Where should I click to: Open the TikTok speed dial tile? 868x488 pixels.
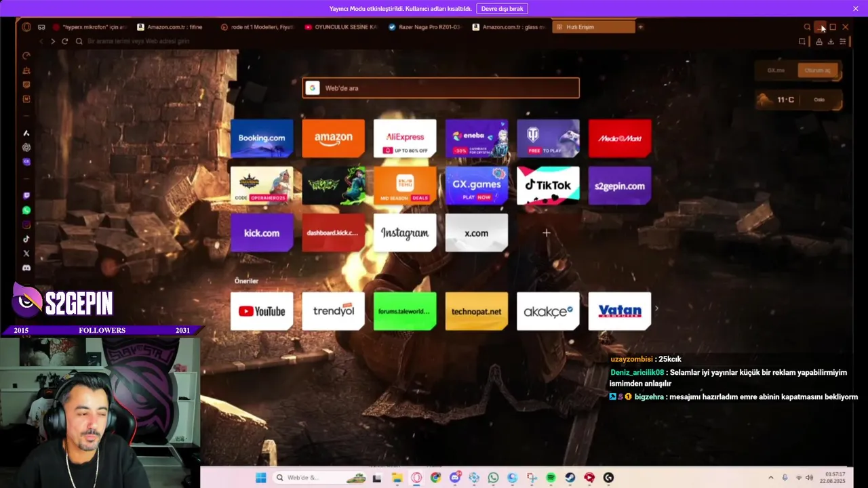548,186
